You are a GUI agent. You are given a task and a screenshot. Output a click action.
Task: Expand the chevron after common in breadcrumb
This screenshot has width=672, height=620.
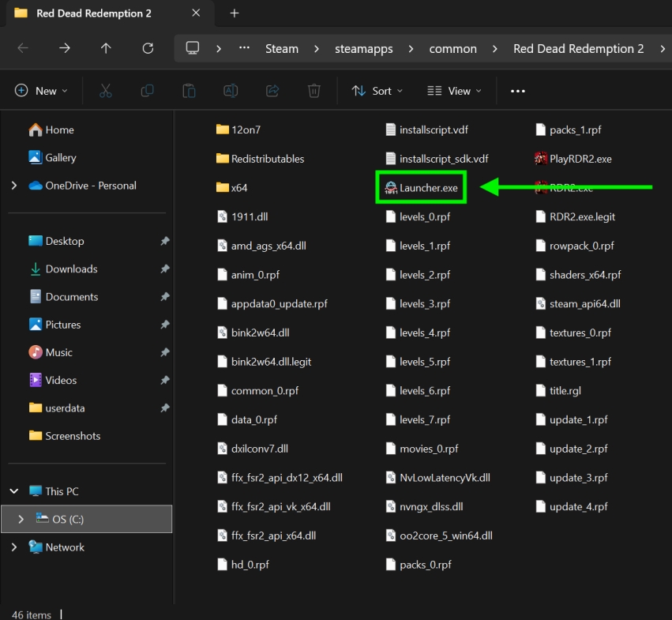pyautogui.click(x=495, y=49)
